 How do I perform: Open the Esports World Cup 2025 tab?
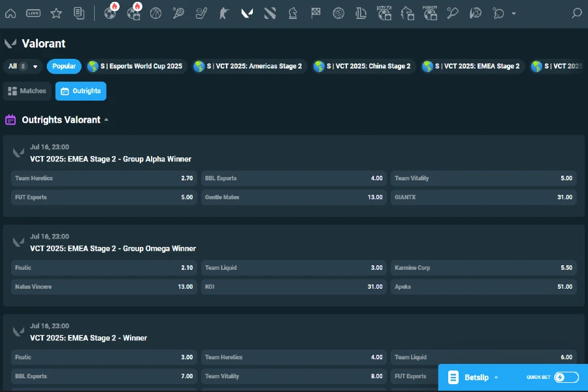135,66
